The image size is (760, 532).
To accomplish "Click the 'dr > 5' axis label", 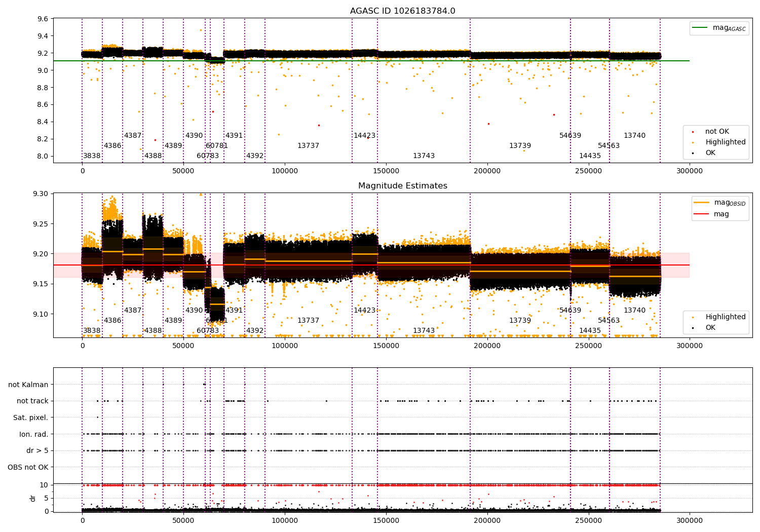I will coord(37,450).
